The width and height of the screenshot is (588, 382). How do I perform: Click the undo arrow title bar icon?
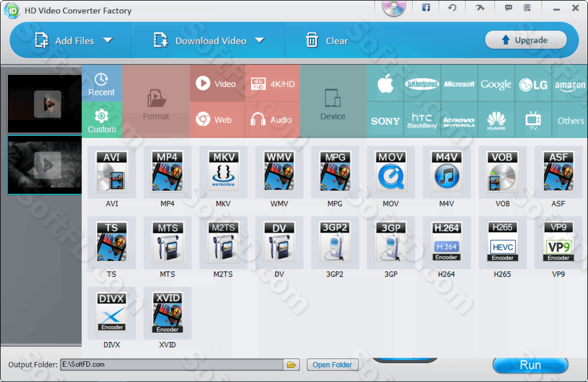[x=452, y=8]
